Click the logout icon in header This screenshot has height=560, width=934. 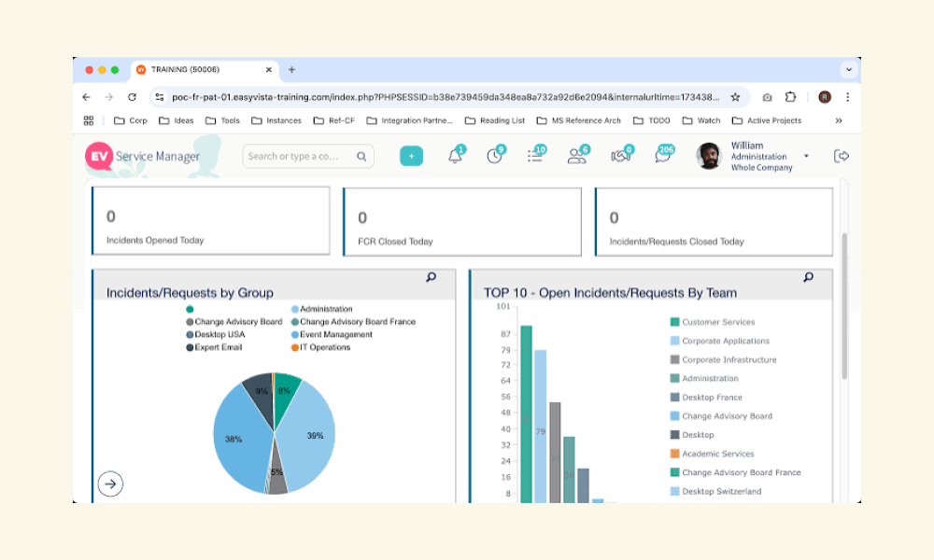(842, 156)
